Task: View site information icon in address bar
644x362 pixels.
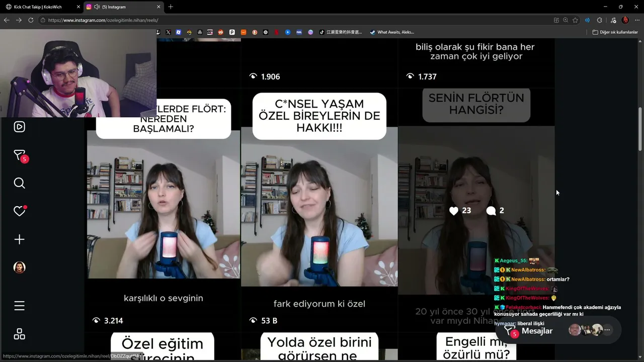Action: [43, 20]
